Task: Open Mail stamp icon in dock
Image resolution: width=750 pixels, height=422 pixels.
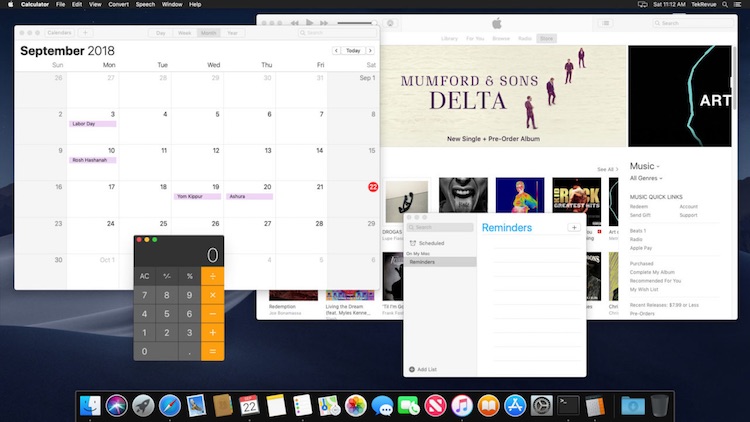Action: 196,406
